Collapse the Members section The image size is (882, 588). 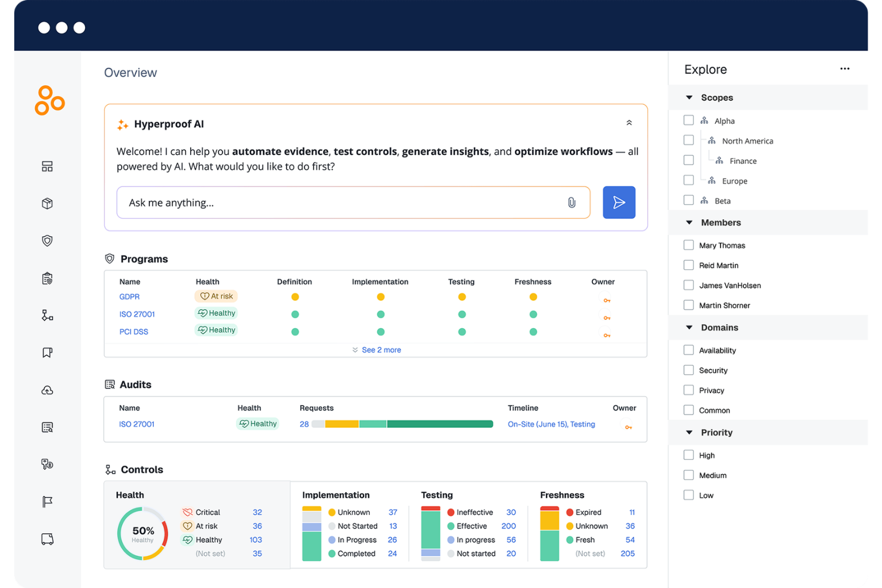[689, 222]
